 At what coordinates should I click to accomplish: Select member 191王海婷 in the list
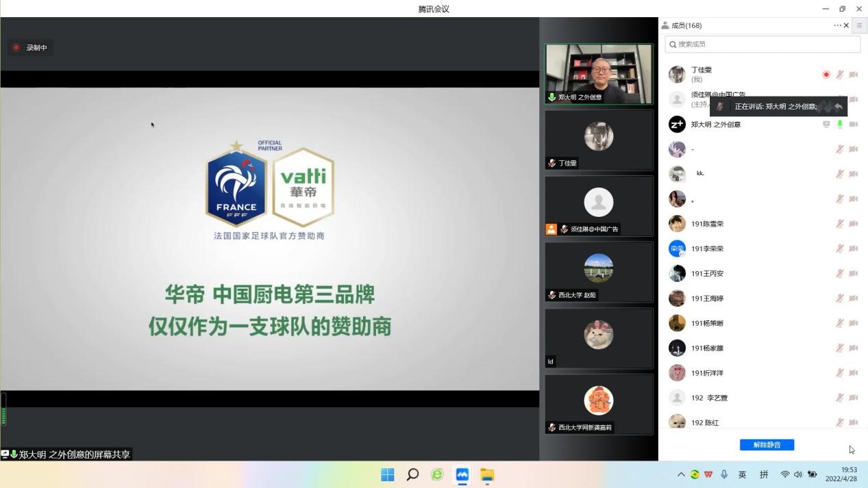[762, 298]
